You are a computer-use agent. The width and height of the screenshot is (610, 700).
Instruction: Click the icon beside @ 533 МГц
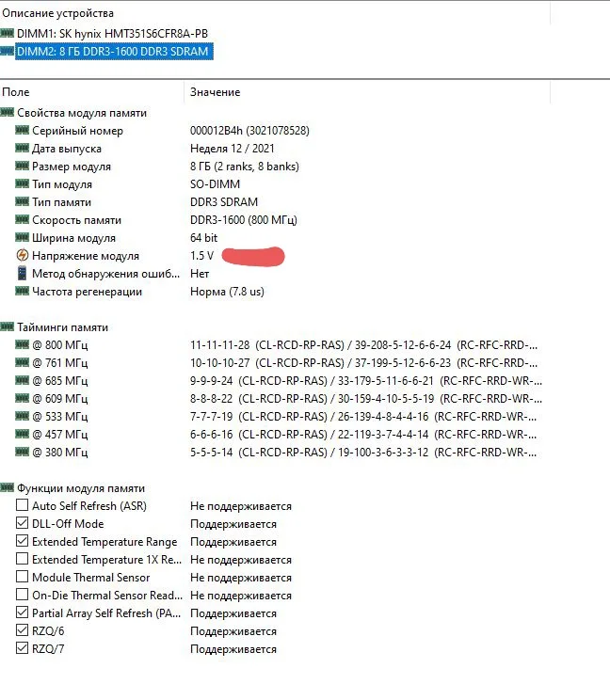pyautogui.click(x=22, y=416)
